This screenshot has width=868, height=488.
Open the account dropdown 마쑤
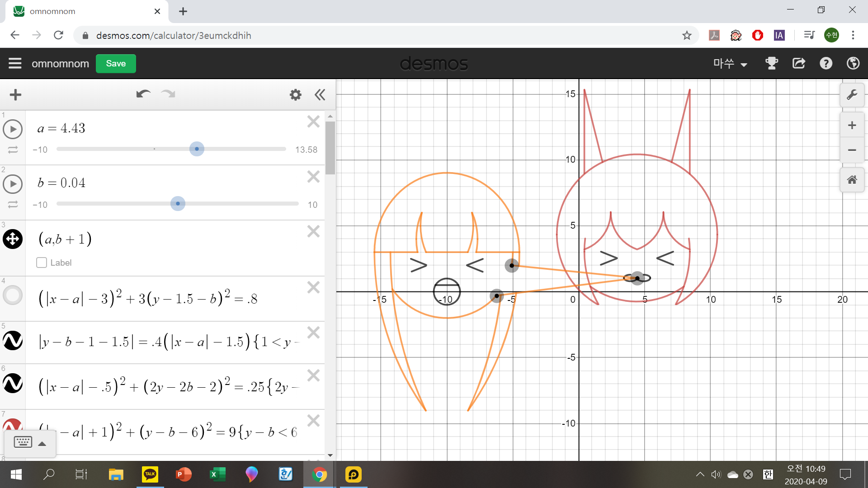(730, 64)
